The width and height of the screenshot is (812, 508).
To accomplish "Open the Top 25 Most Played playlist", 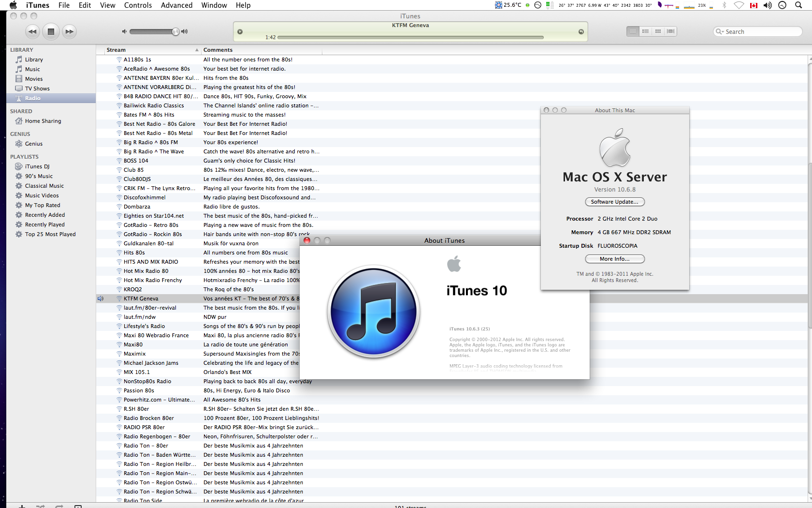I will pos(51,234).
